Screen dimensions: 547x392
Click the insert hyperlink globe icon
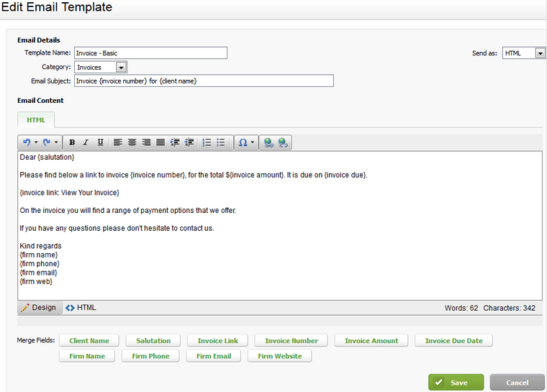point(268,142)
